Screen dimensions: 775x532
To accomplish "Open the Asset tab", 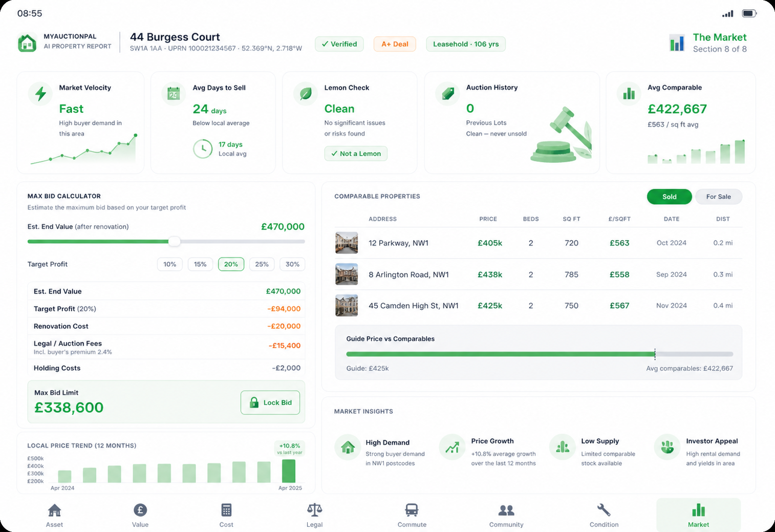I will (x=54, y=515).
